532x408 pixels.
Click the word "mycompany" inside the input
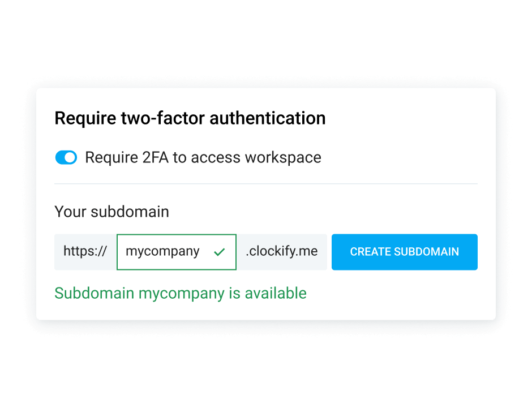tap(162, 252)
